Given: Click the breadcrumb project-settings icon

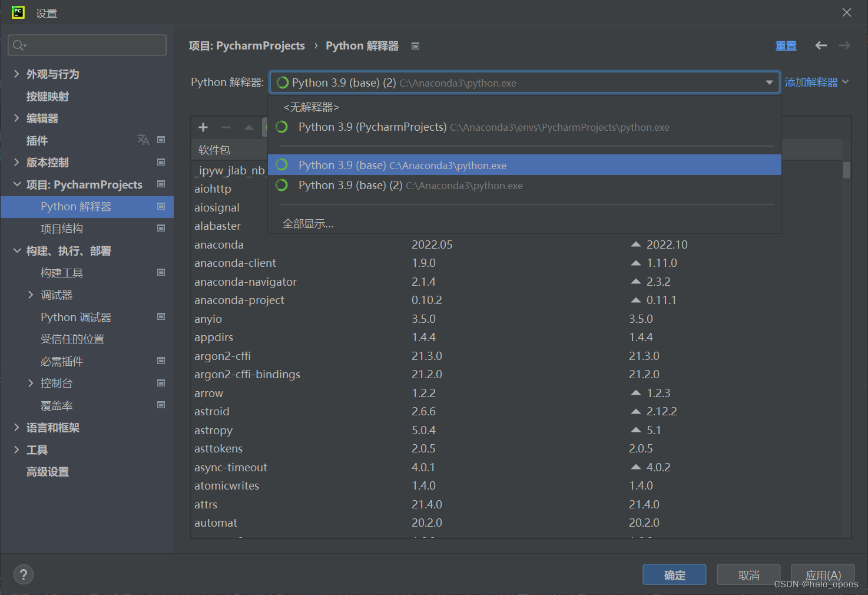Looking at the screenshot, I should (415, 46).
